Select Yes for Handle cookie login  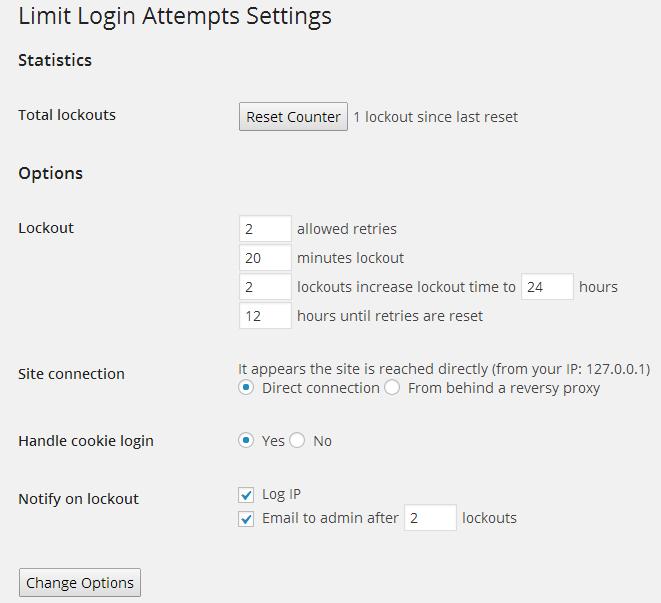point(247,441)
